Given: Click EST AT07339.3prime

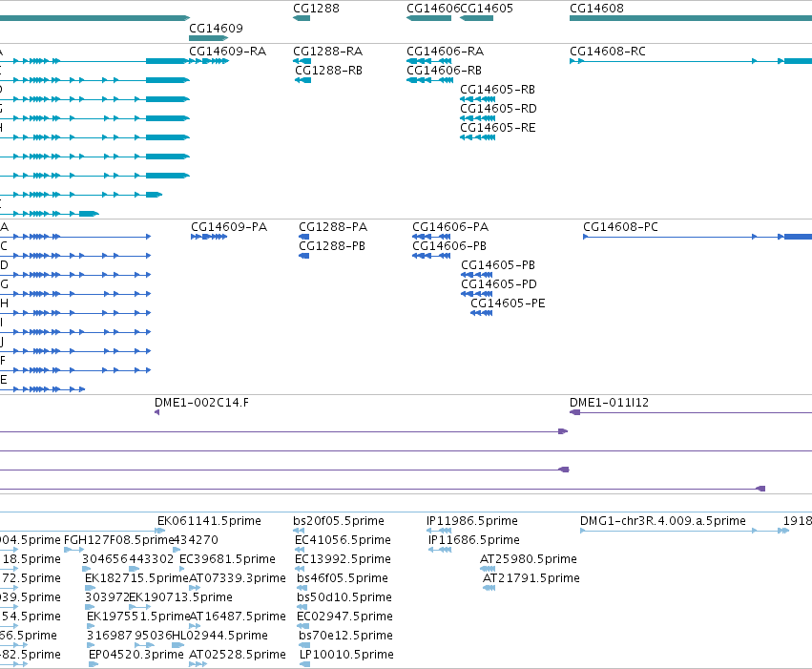Looking at the screenshot, I should (238, 578).
